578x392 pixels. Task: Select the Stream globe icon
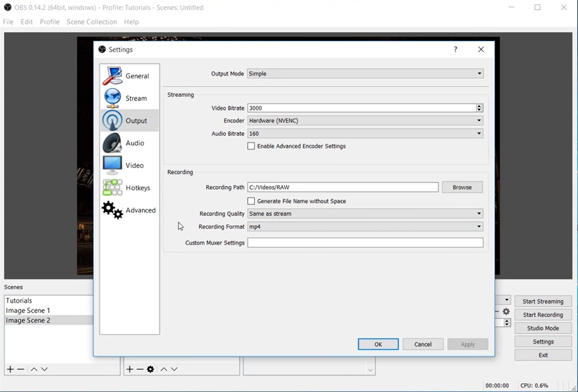(112, 98)
